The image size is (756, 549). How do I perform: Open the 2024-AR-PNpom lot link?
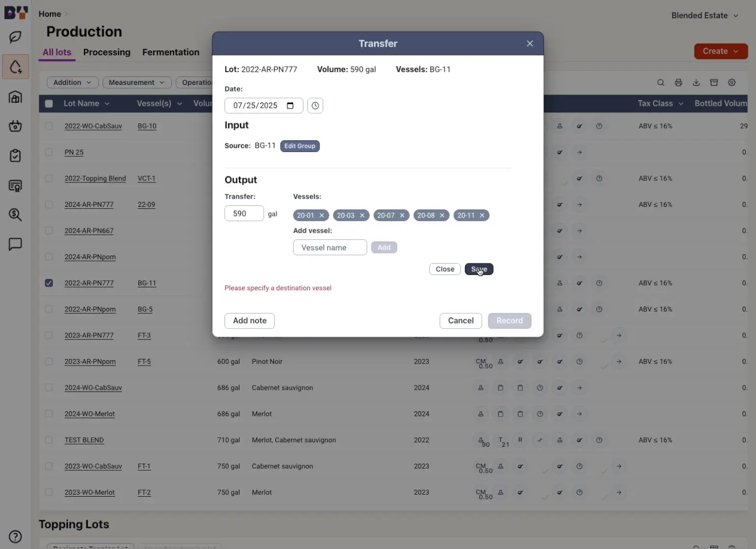(90, 257)
